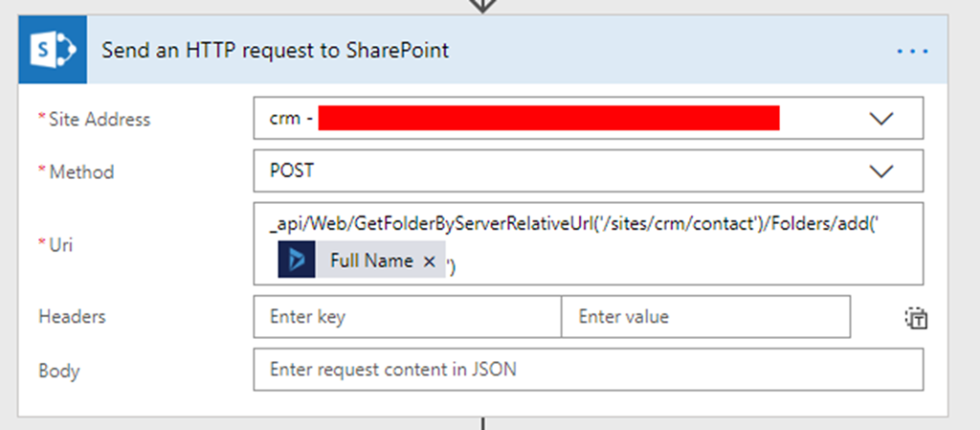Switch Headers to text mode icon
Screen dimensions: 980x430
coord(916,318)
